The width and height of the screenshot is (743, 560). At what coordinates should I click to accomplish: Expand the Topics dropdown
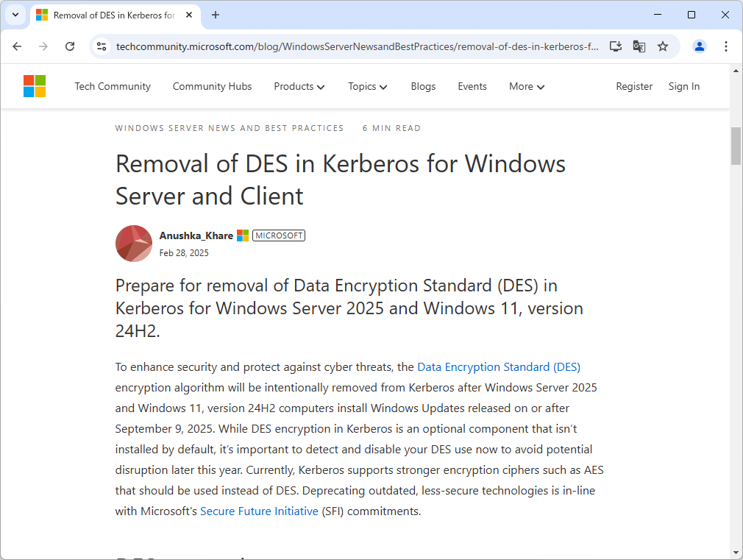tap(368, 86)
